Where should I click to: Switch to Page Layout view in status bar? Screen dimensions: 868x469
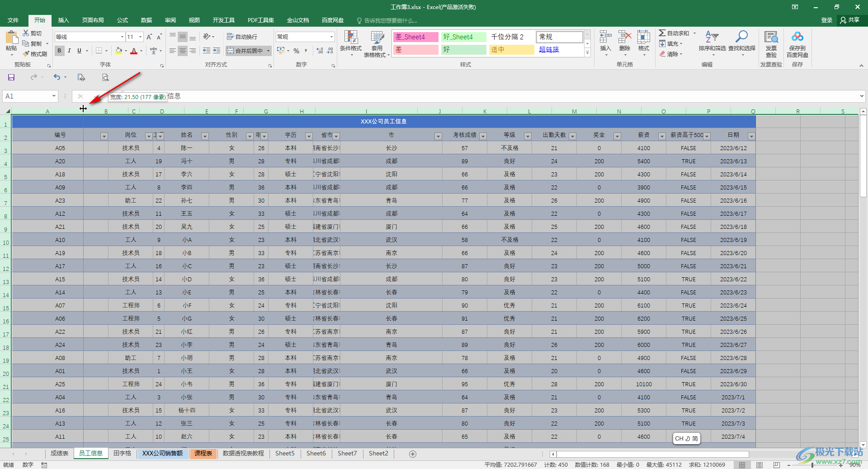[759, 465]
